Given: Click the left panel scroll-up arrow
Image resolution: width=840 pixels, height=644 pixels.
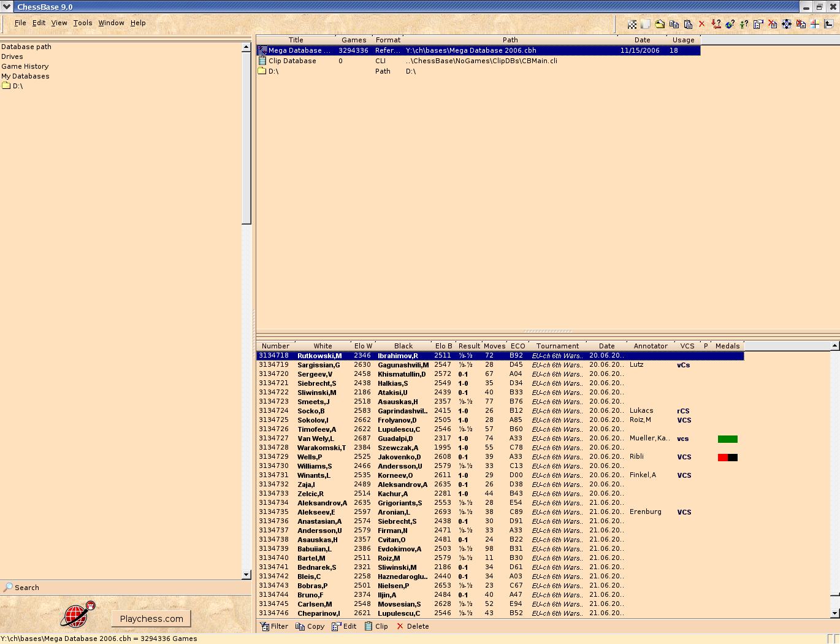Looking at the screenshot, I should [246, 47].
